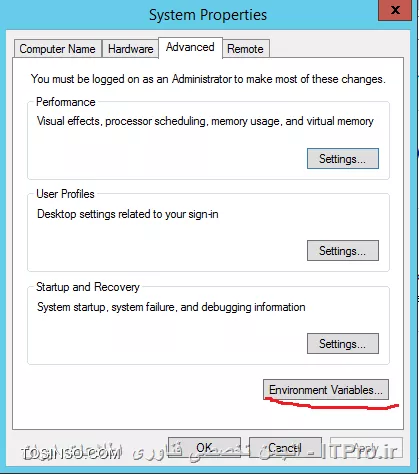The height and width of the screenshot is (475, 419).
Task: Select the Advanced tab
Action: click(190, 48)
